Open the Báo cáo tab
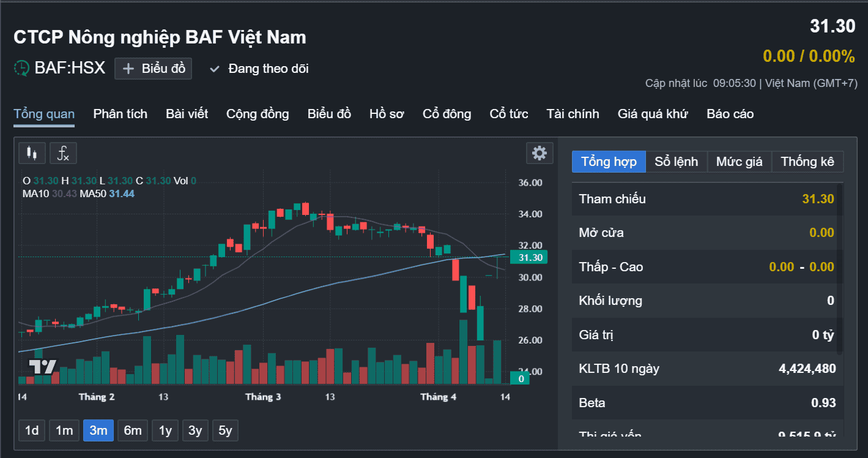This screenshot has width=868, height=458. pos(730,114)
